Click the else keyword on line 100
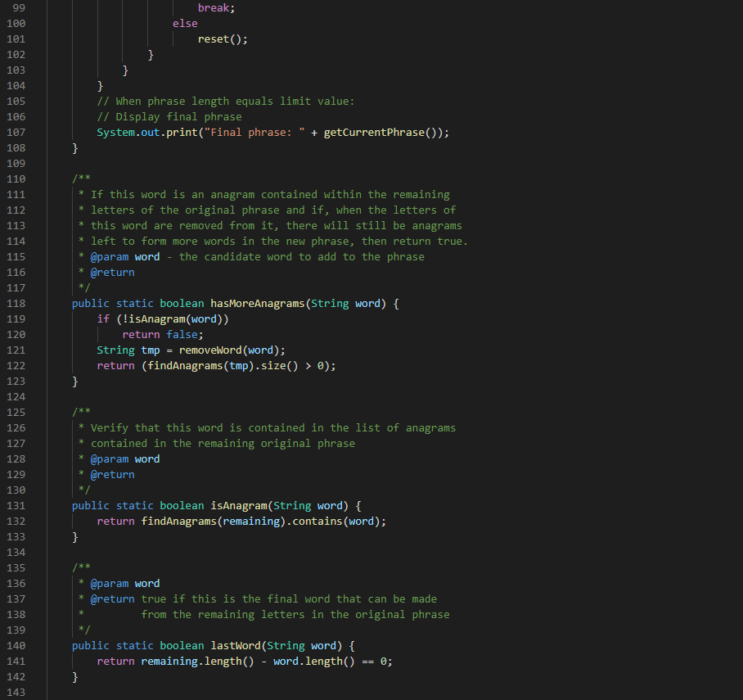743x700 pixels. 185,23
